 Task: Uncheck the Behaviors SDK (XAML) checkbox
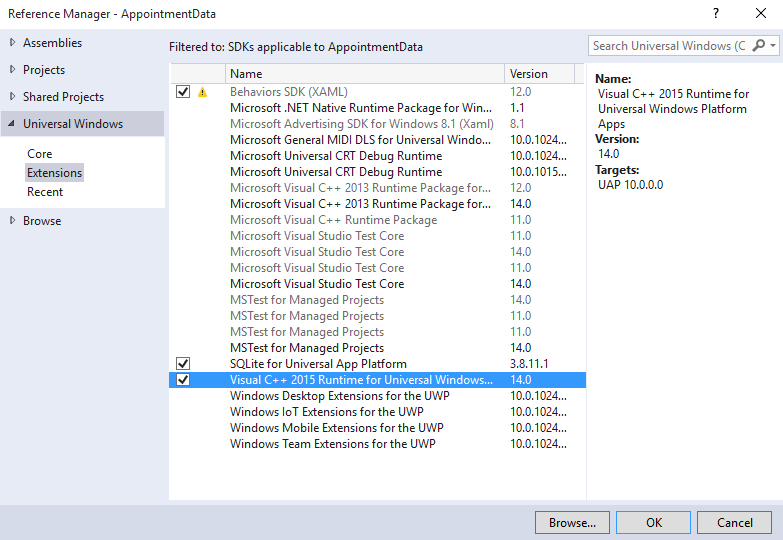(183, 92)
